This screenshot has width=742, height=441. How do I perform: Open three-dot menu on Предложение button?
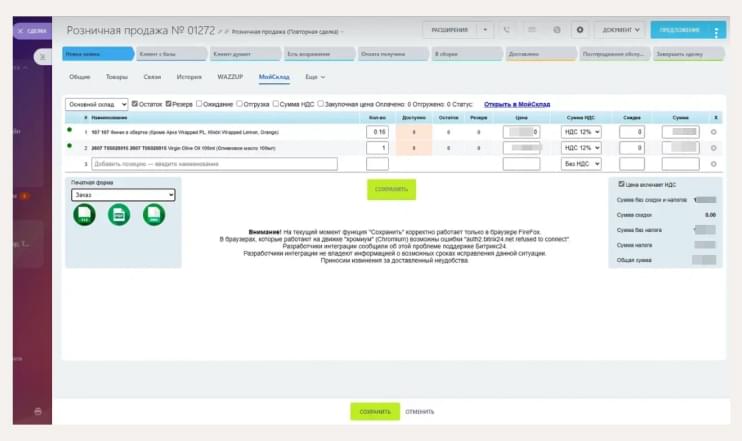716,32
